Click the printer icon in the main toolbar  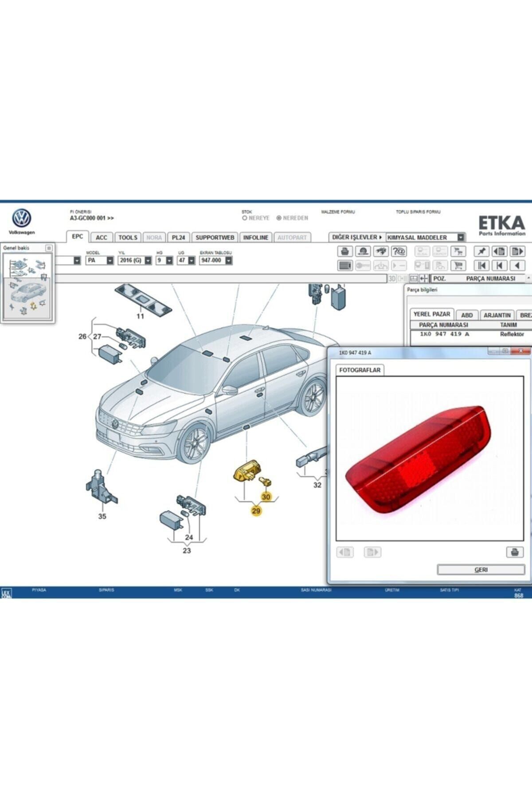(345, 251)
